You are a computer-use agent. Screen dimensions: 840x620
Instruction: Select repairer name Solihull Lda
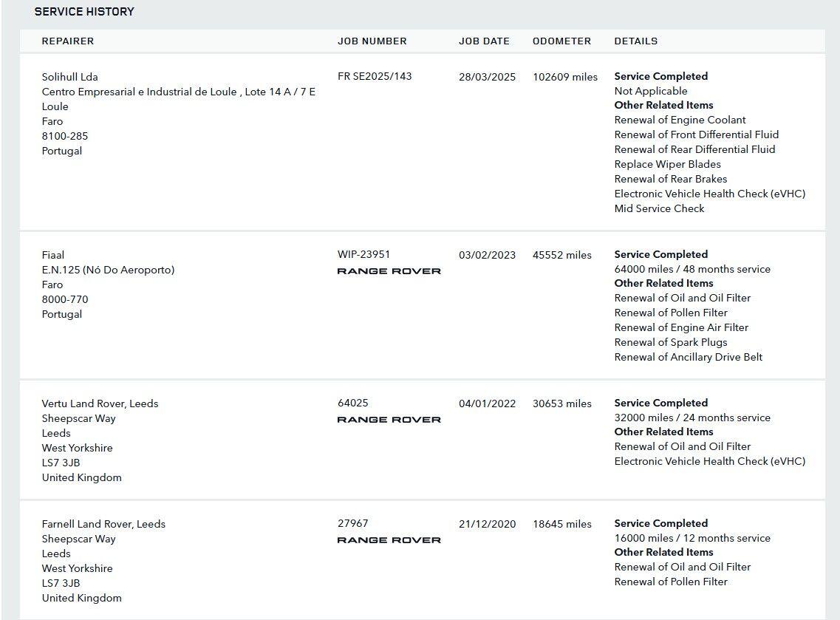pyautogui.click(x=69, y=77)
